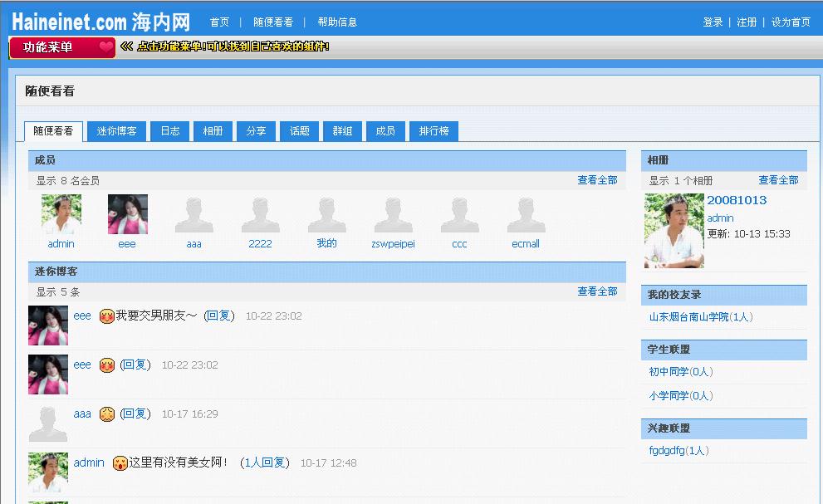Click admin's avatar beside 这里有没有美女阿 post
This screenshot has width=823, height=504.
point(48,472)
